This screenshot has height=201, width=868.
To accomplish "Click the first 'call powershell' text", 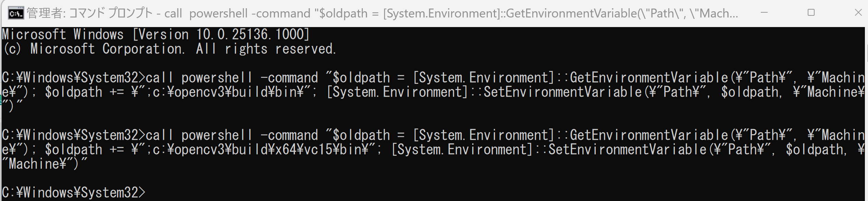I will tap(199, 78).
